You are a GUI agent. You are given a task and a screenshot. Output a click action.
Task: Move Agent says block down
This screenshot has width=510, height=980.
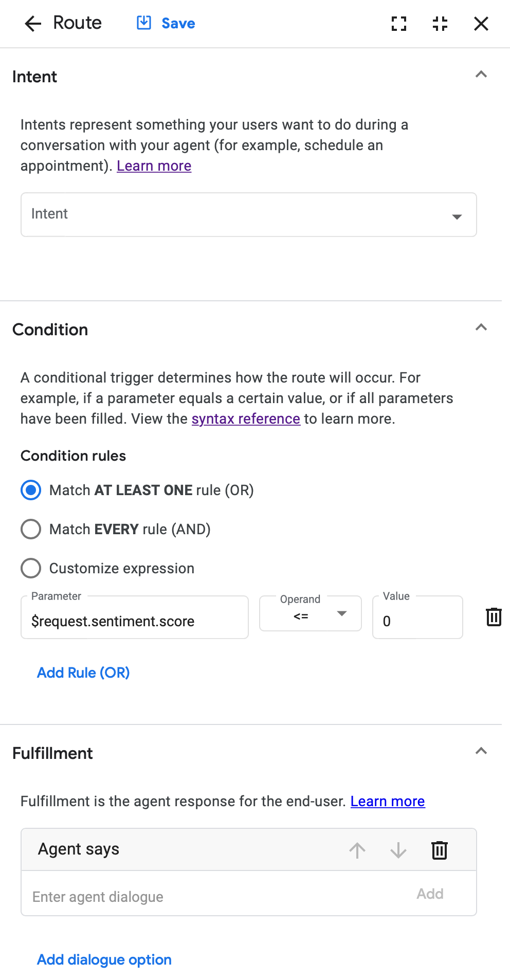[398, 850]
